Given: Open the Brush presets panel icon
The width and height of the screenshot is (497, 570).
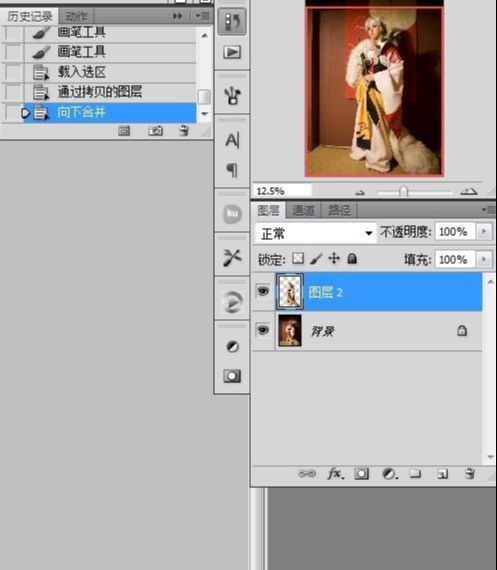Looking at the screenshot, I should (232, 96).
